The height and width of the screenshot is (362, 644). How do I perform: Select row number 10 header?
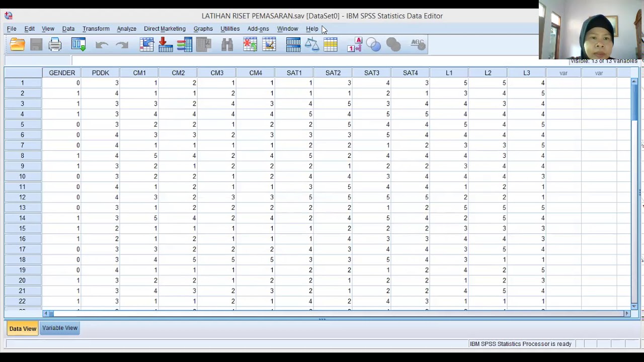pyautogui.click(x=23, y=176)
